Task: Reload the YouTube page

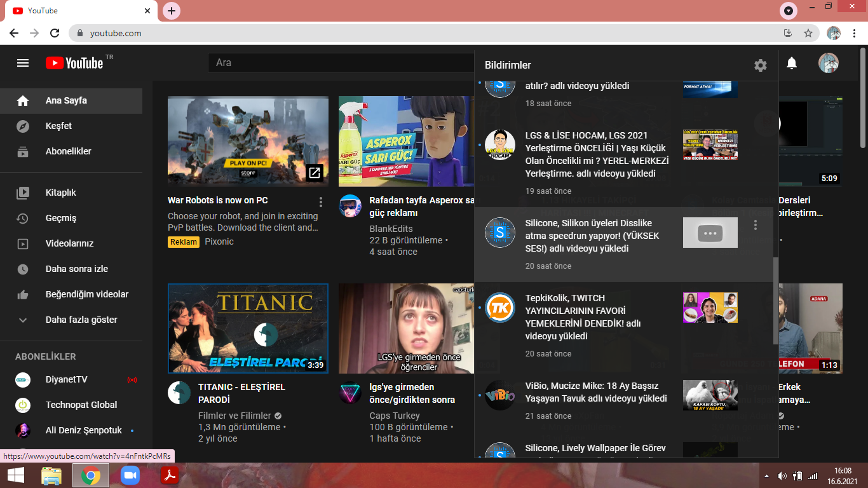Action: [55, 33]
